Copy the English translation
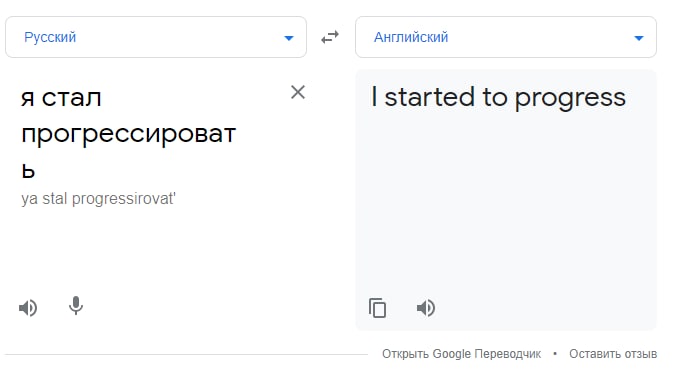Screen dimensions: 673x386 coord(378,308)
